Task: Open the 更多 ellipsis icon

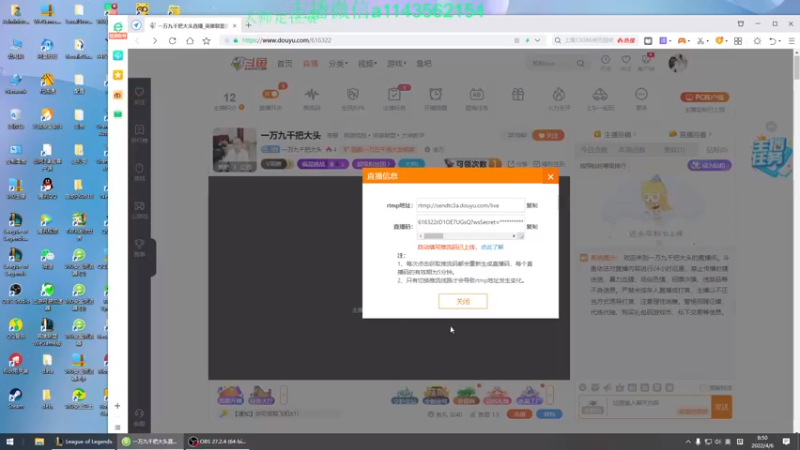Action: (x=641, y=94)
